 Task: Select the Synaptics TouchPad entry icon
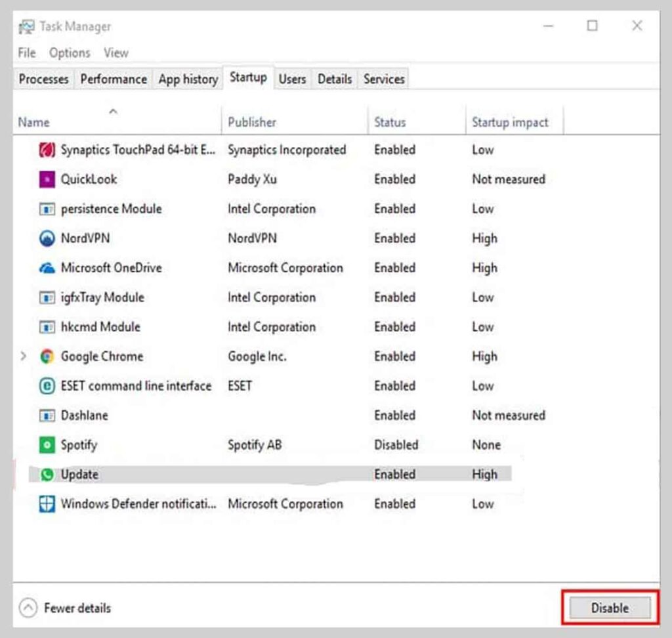pyautogui.click(x=46, y=150)
